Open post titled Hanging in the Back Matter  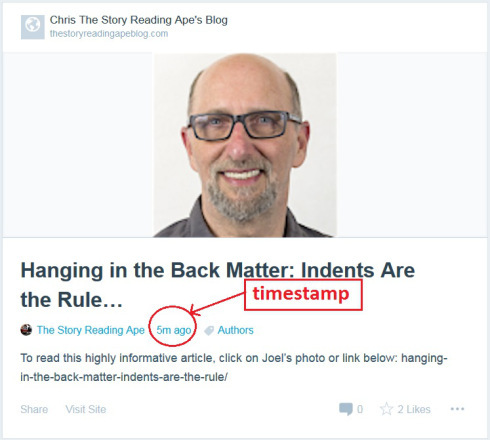[218, 284]
